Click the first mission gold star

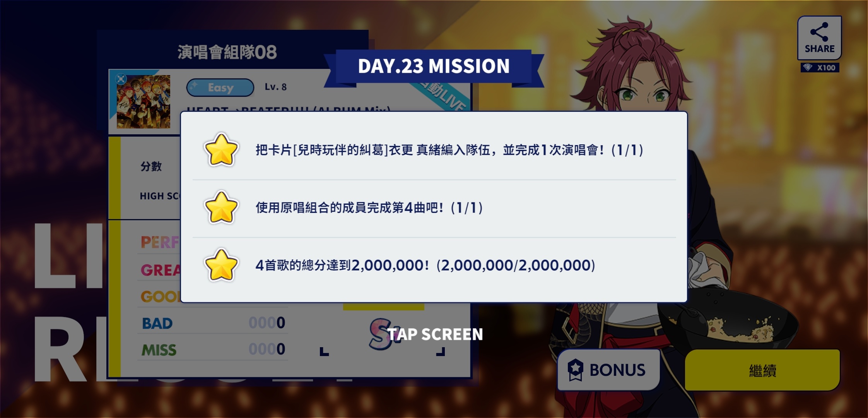point(221,150)
